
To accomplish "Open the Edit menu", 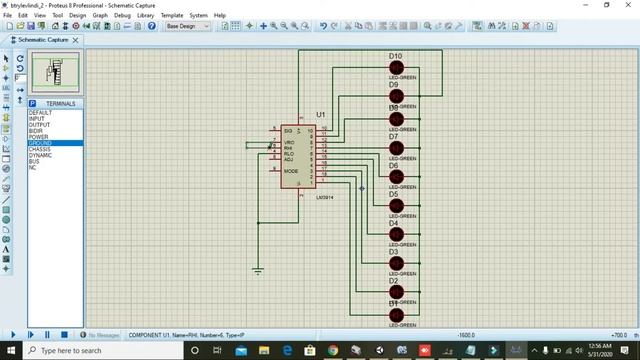I will pyautogui.click(x=23, y=16).
